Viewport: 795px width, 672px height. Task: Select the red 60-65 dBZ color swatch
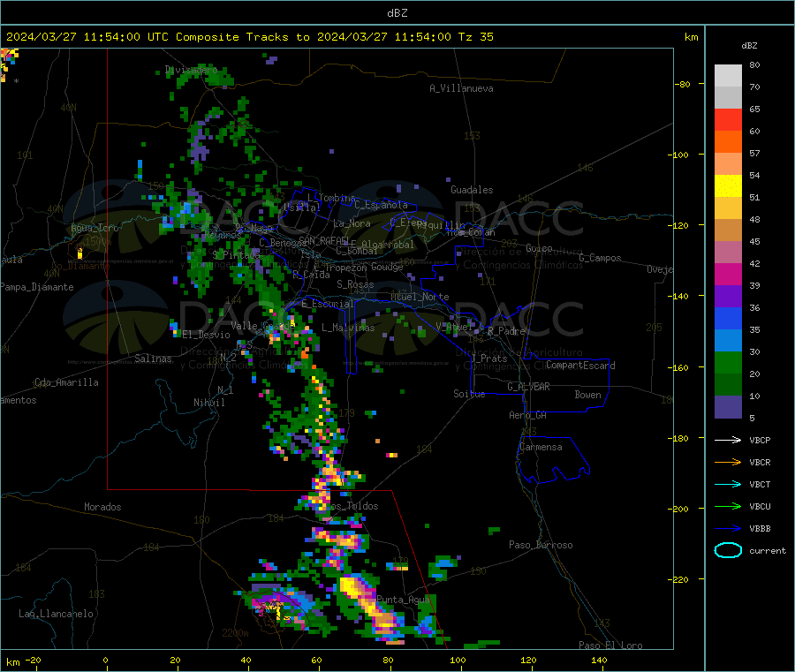pos(728,119)
